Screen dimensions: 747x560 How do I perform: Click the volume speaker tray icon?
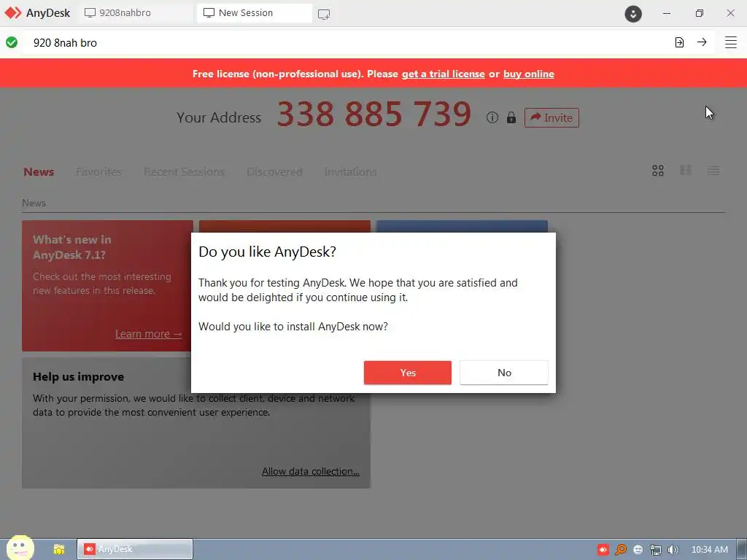click(673, 550)
